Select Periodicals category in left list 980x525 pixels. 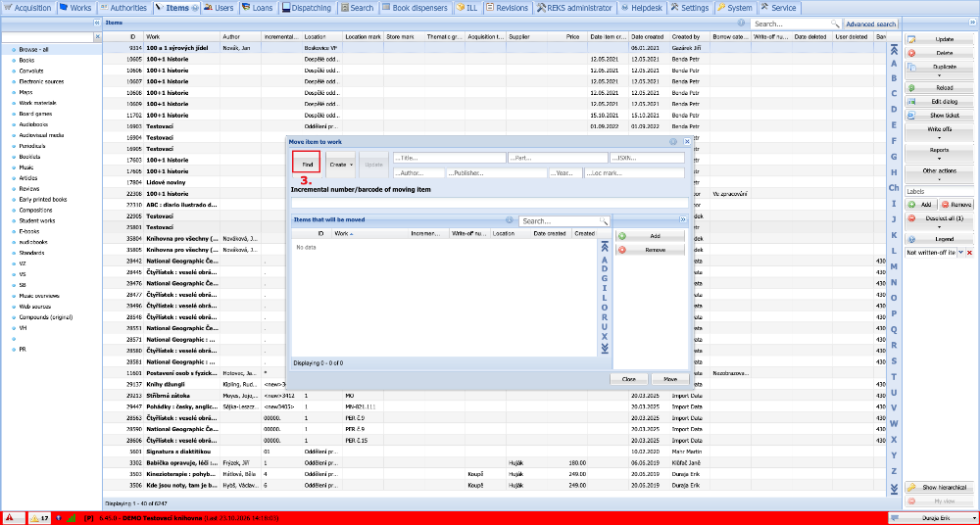coord(32,146)
